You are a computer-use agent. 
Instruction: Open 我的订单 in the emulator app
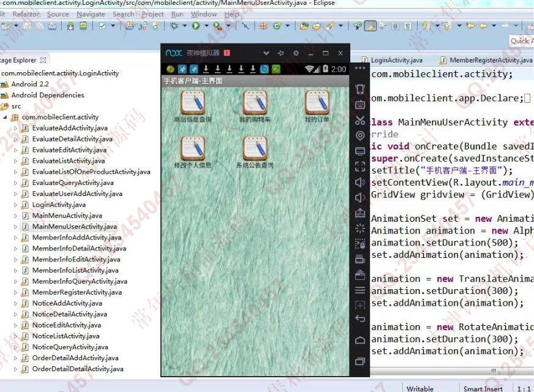point(317,106)
